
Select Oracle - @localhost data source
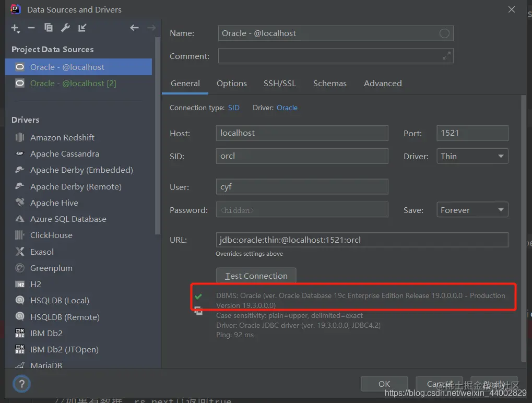pyautogui.click(x=78, y=67)
